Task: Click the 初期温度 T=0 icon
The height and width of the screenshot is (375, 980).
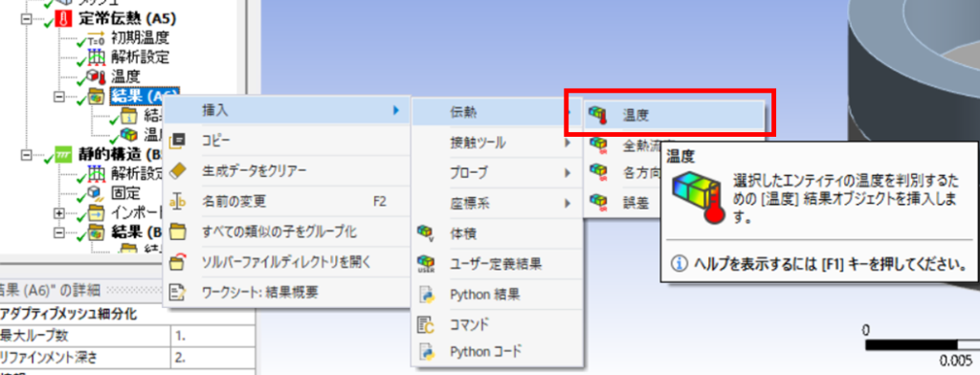Action: click(x=97, y=39)
